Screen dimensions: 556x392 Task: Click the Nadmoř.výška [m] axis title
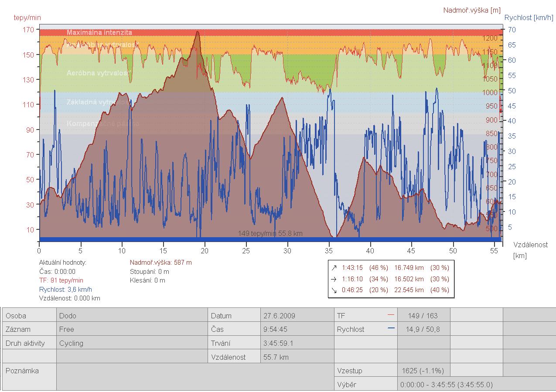[x=472, y=10]
